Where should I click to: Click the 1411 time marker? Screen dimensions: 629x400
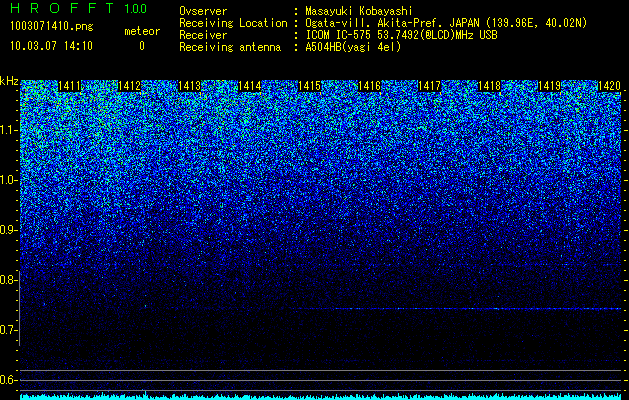pyautogui.click(x=69, y=86)
